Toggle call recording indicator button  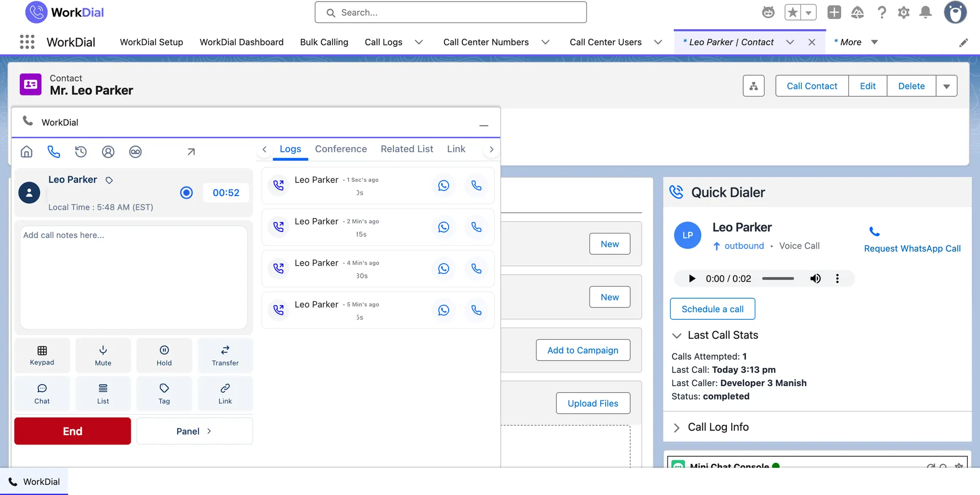[x=186, y=193]
